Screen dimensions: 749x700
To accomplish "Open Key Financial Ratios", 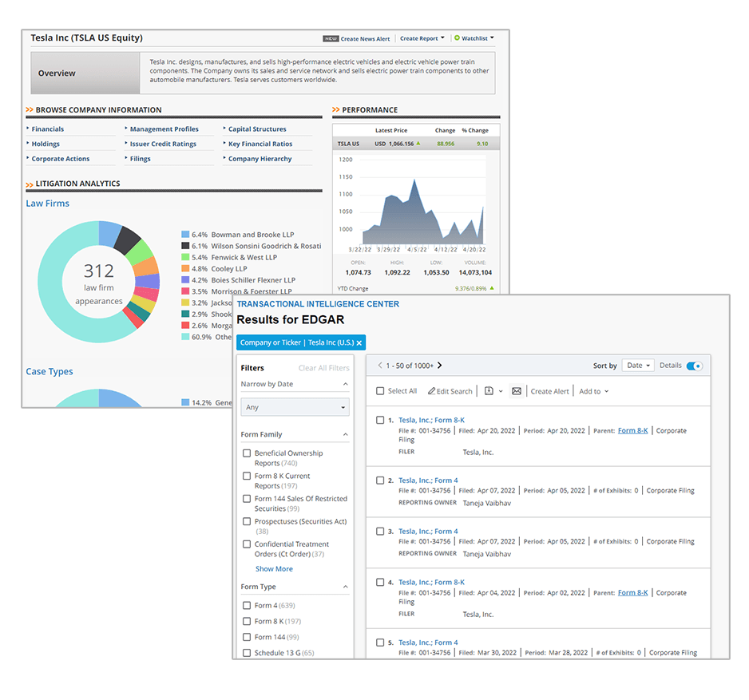I will click(x=260, y=144).
